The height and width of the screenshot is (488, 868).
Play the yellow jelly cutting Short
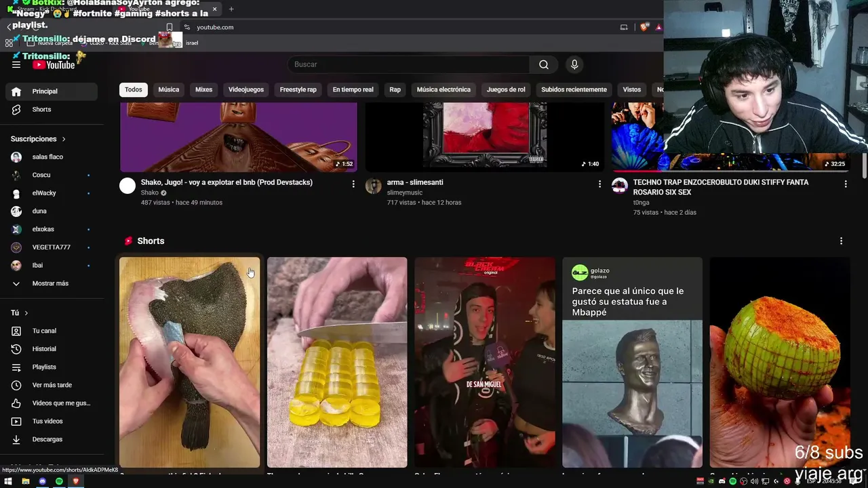click(337, 362)
